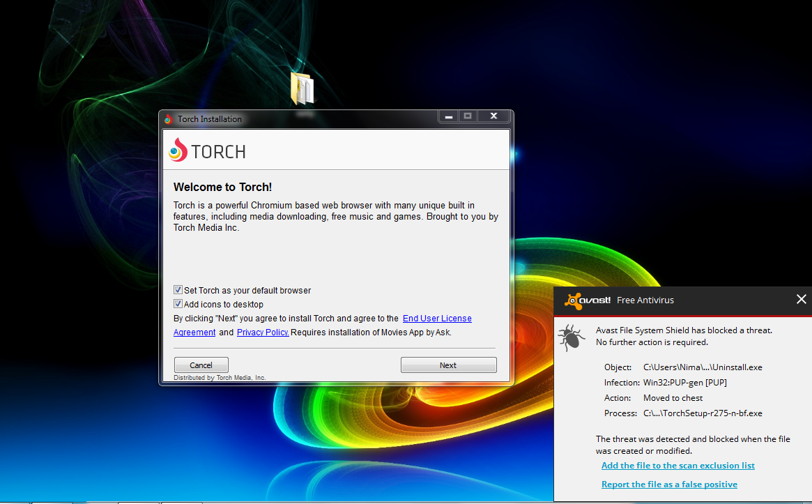Screen dimensions: 812x504
Task: Click Next to continue Torch installation
Action: point(448,365)
